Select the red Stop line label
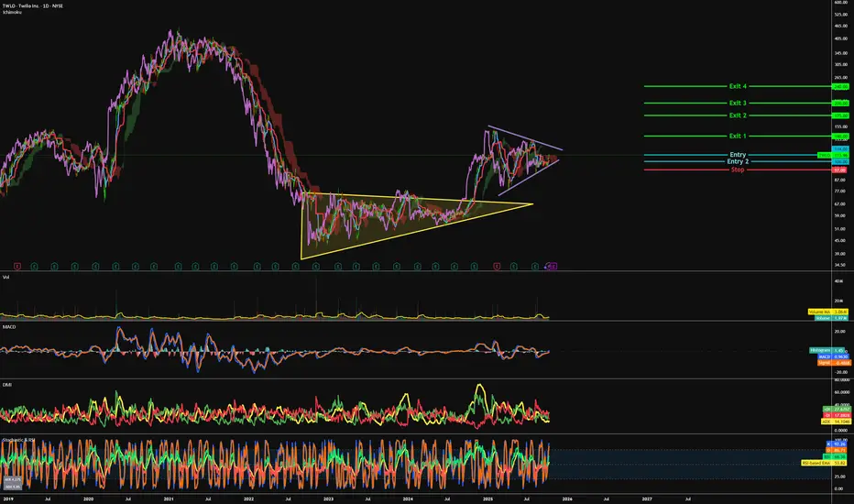This screenshot has height=504, width=854. [738, 170]
